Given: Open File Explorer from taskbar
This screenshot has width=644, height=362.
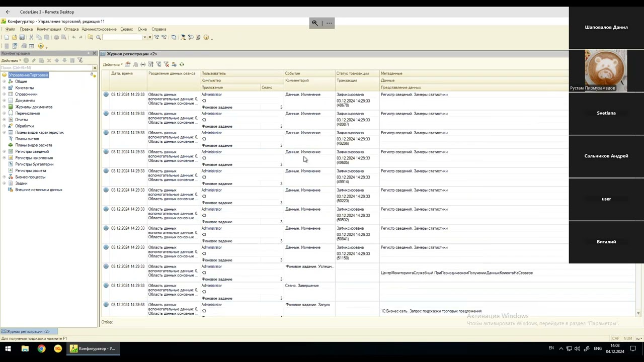Looking at the screenshot, I should 25,348.
